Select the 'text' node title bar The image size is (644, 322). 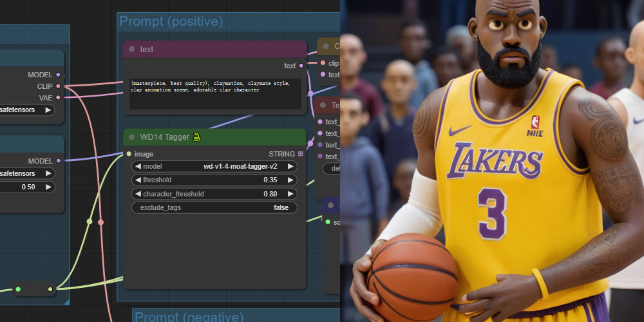click(215, 50)
